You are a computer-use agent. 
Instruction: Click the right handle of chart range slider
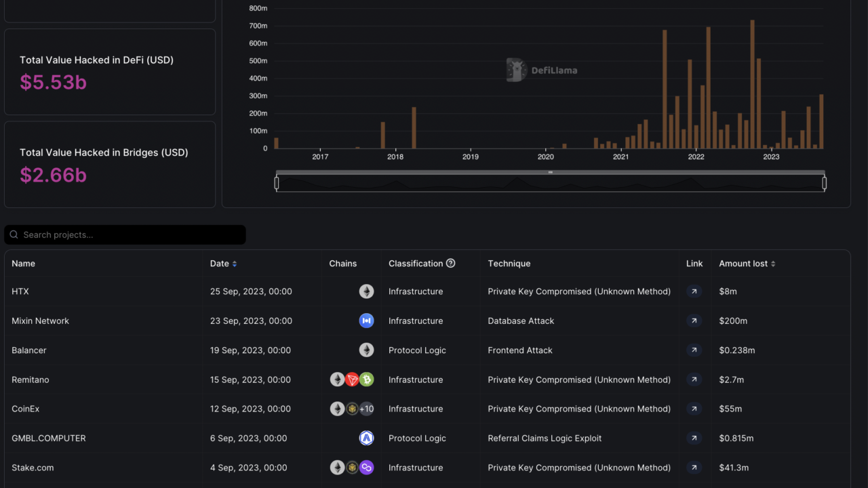point(825,183)
